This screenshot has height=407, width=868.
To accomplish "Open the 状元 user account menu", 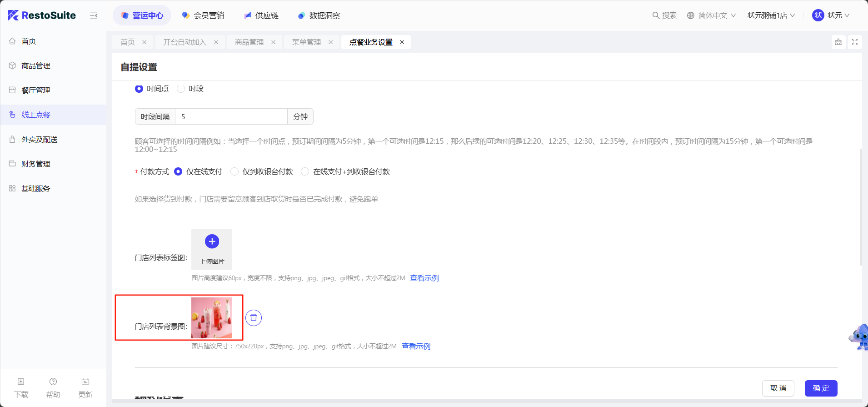I will coord(831,15).
